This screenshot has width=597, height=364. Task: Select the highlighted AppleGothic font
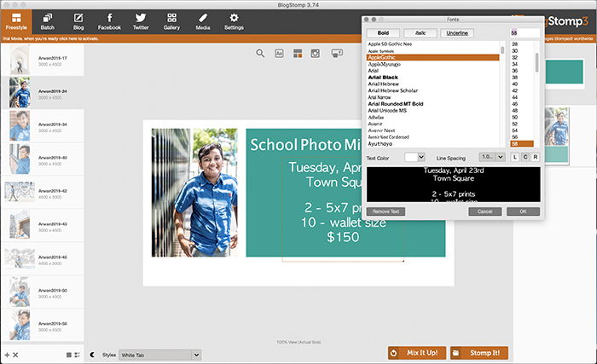pyautogui.click(x=433, y=57)
